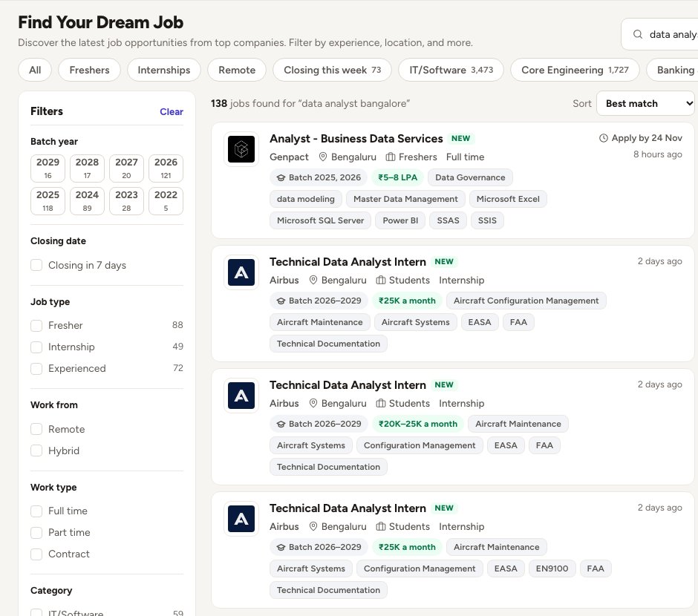Filter by batch year 2026
Image resolution: width=698 pixels, height=616 pixels.
click(x=166, y=168)
